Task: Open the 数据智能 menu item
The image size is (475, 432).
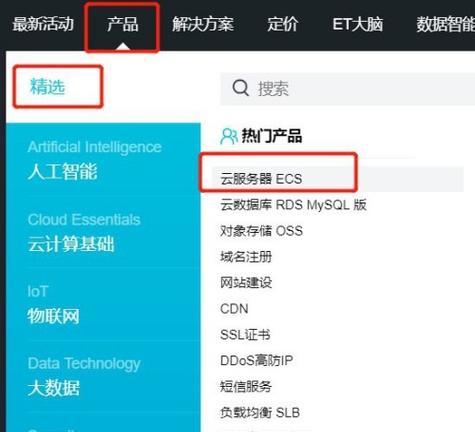Action: (445, 24)
